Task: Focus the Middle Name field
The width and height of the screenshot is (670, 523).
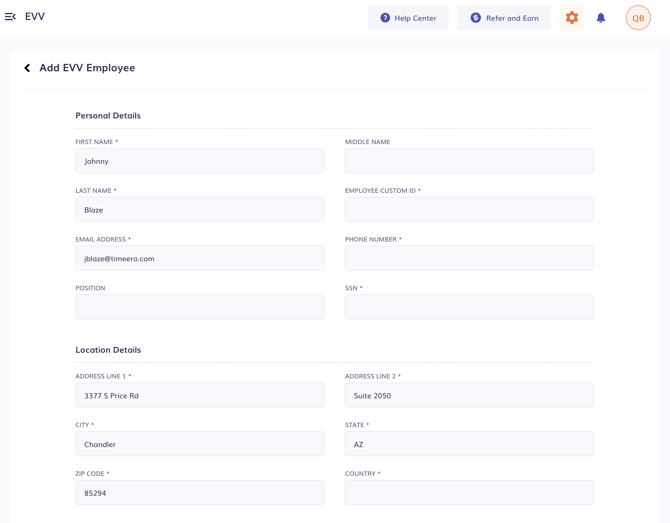Action: [x=469, y=161]
